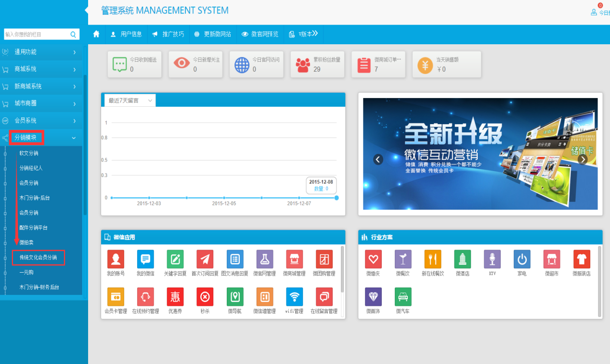The width and height of the screenshot is (610, 364).
Task: Open the 推广技巧 toolbar item
Action: click(x=168, y=34)
